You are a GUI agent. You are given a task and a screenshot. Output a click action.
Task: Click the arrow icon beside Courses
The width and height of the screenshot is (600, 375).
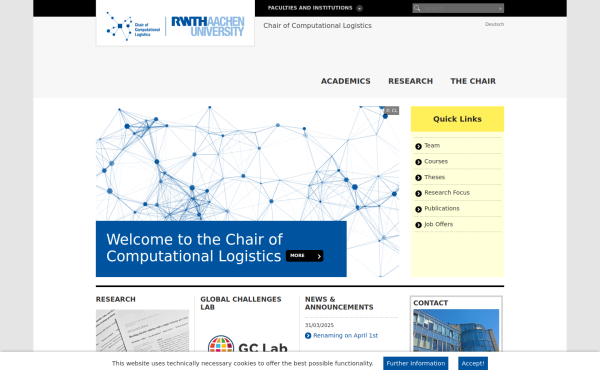(x=418, y=162)
